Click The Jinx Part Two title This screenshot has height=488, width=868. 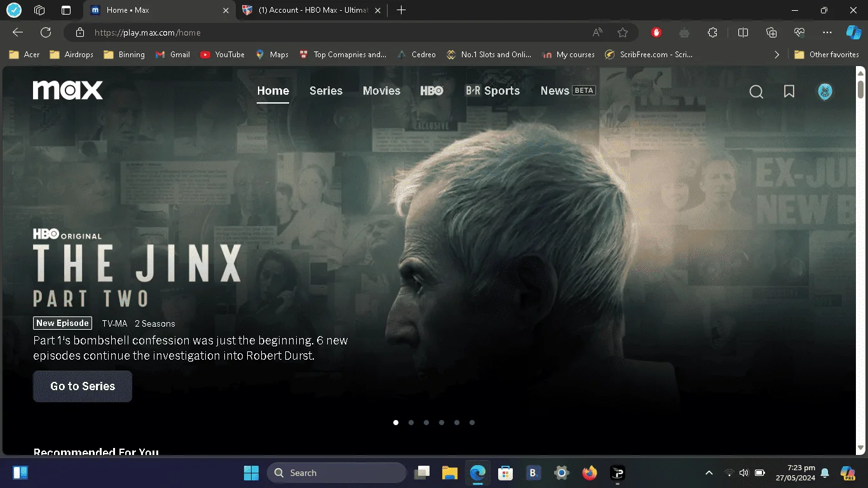click(x=137, y=275)
